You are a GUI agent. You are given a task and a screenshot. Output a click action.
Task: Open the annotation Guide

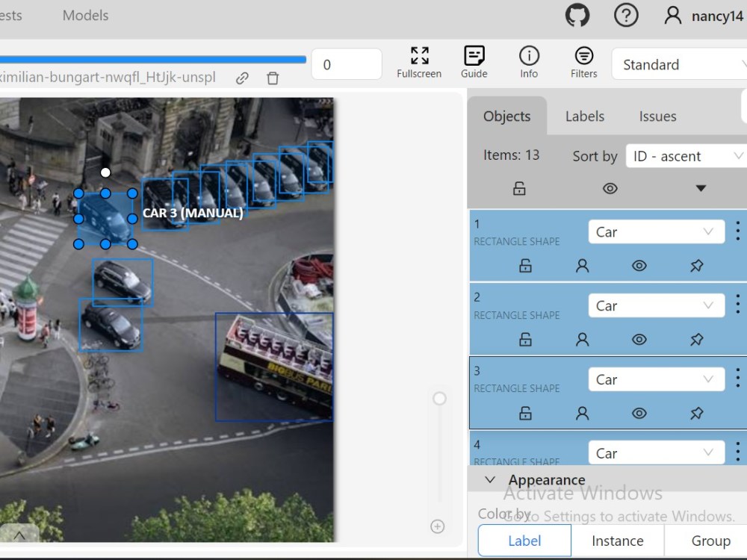click(474, 63)
